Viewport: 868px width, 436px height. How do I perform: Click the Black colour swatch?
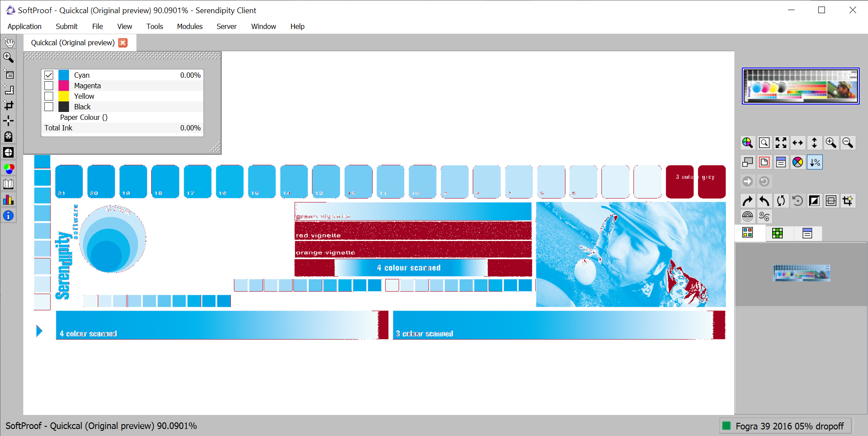(64, 107)
